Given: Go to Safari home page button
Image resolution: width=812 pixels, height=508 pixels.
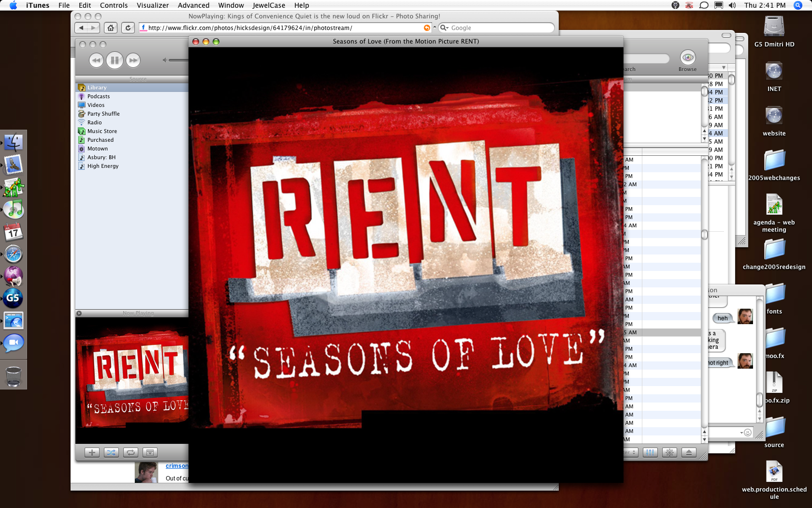Looking at the screenshot, I should (x=111, y=28).
